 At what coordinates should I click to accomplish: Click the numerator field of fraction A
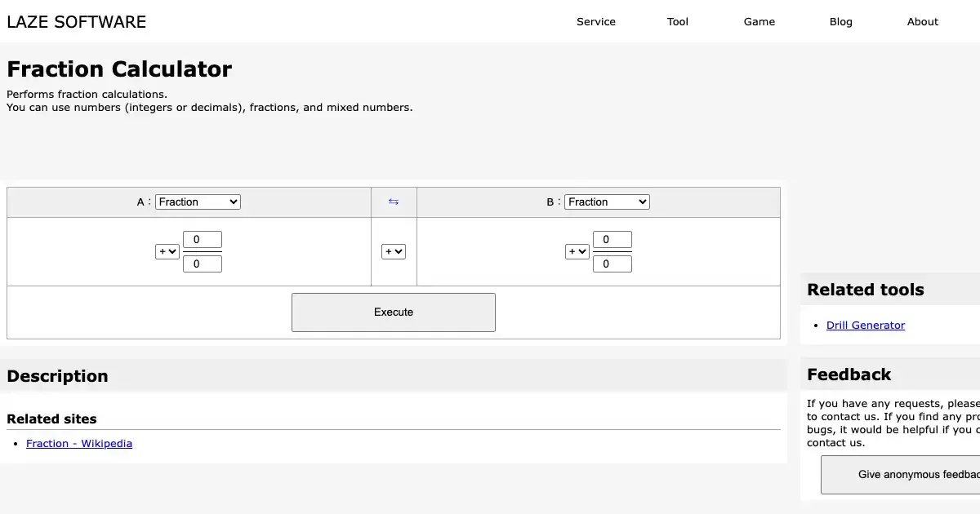[x=203, y=240]
